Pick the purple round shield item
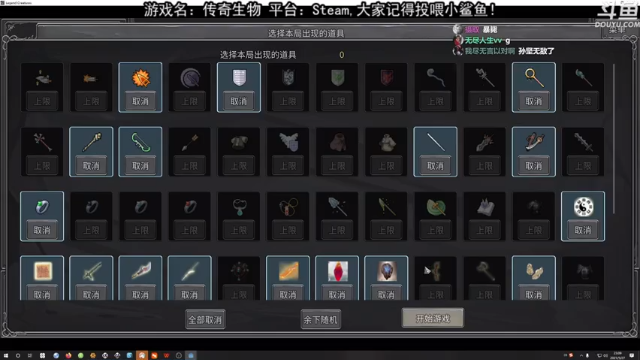 pos(190,77)
